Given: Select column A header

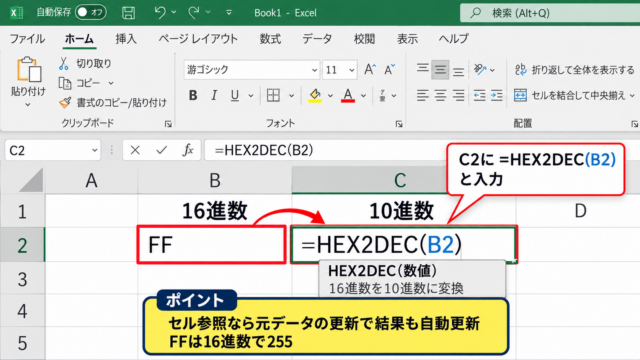Looking at the screenshot, I should [91, 180].
